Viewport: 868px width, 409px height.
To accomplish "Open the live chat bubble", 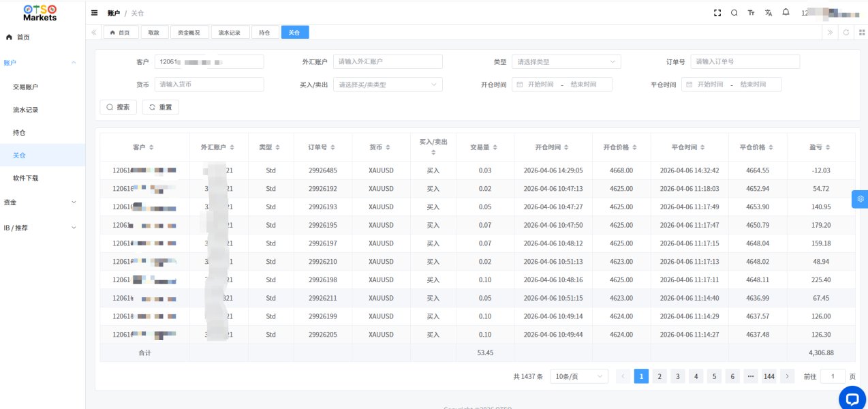I will coord(851,398).
